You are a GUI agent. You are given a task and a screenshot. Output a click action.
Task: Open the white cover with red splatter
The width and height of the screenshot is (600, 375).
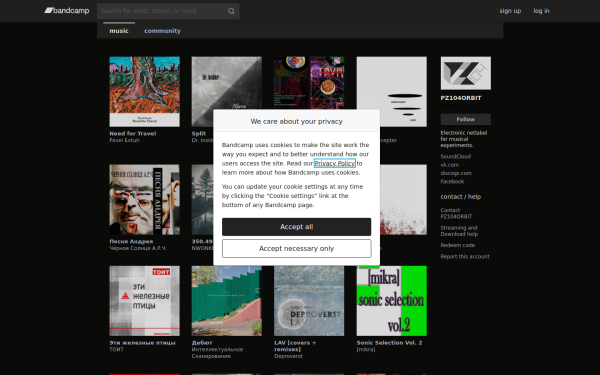click(403, 199)
